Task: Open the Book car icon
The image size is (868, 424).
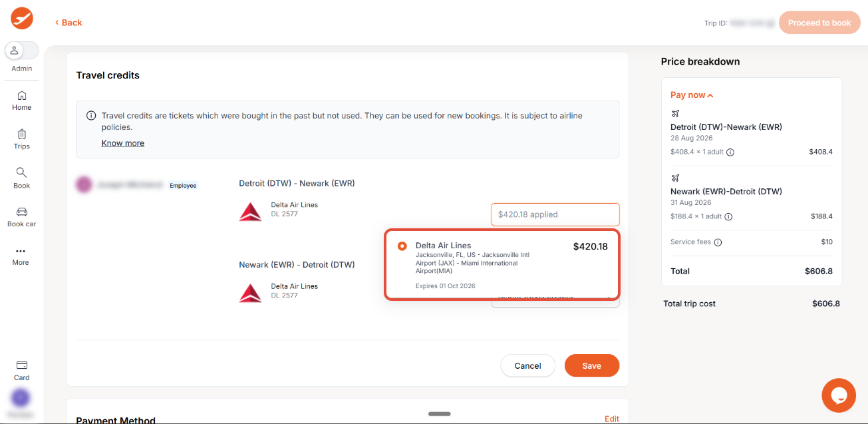Action: coord(22,212)
